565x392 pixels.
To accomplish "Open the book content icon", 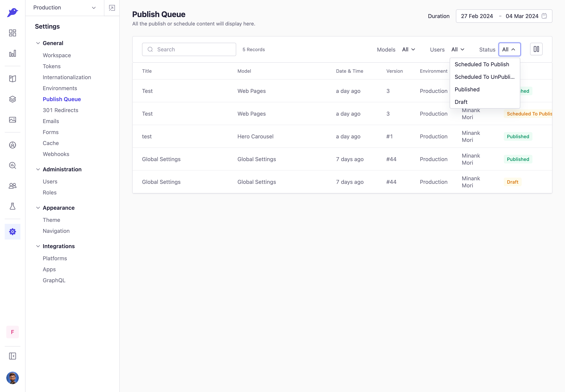I will point(13,79).
